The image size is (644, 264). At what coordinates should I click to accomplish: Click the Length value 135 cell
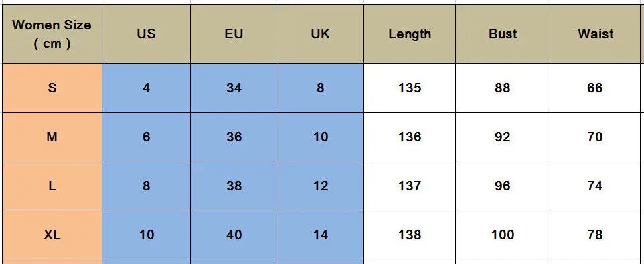click(410, 88)
